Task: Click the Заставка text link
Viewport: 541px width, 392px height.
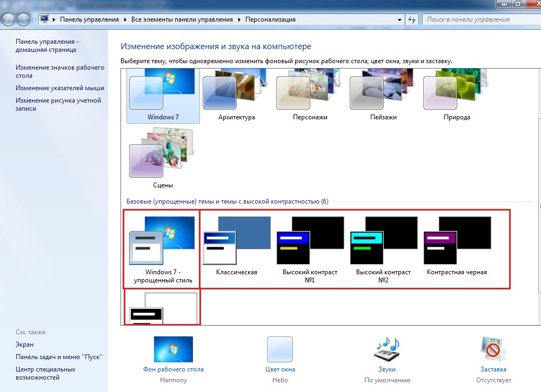Action: [493, 369]
